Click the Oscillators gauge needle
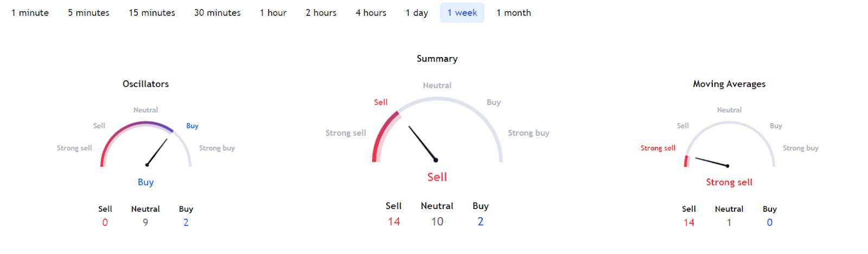Viewport: 868px width, 254px height. (157, 152)
